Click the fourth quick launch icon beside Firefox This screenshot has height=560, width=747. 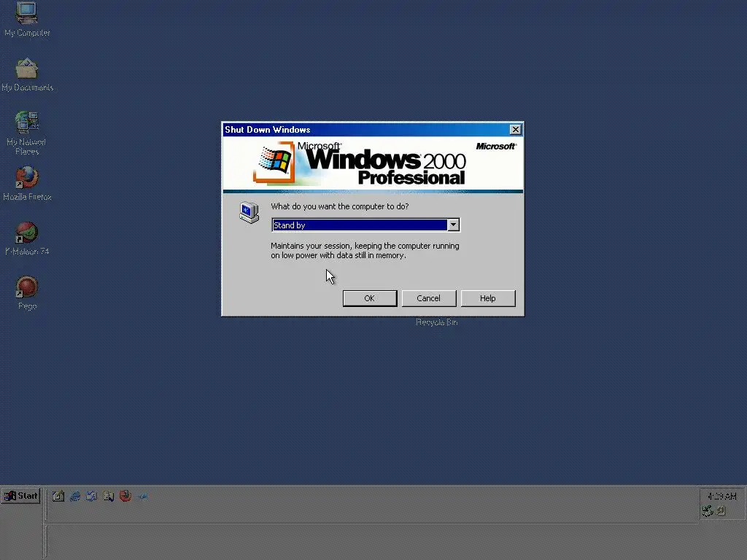pyautogui.click(x=109, y=496)
